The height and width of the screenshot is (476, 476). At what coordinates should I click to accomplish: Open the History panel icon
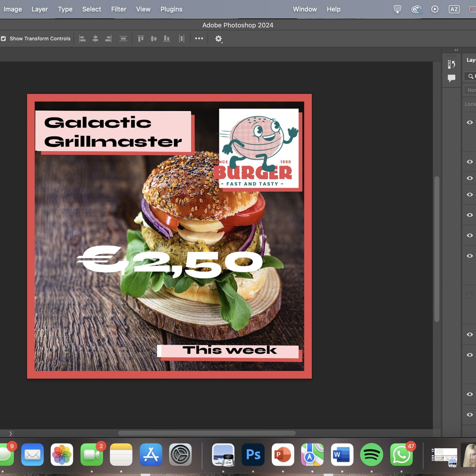click(x=452, y=64)
